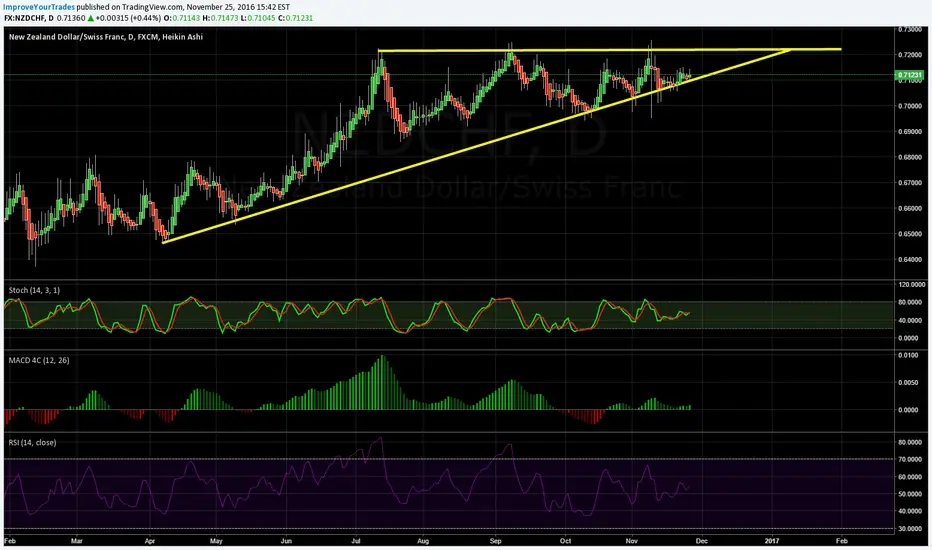Click the 0.68000 price axis label
Screen dimensions: 932x550
tap(910, 158)
